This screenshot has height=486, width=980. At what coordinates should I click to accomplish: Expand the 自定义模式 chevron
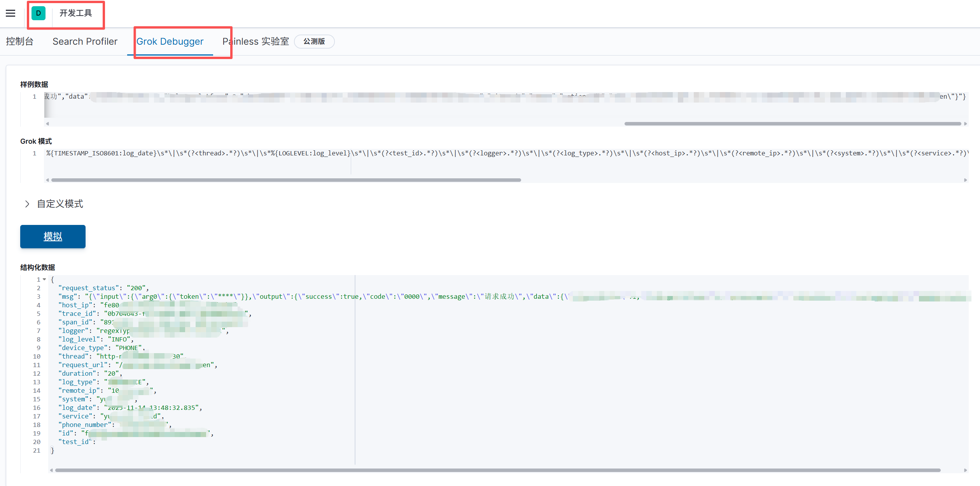pos(27,204)
